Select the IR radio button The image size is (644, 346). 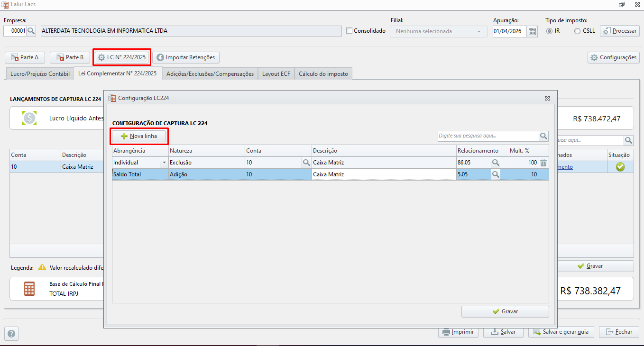coord(550,31)
